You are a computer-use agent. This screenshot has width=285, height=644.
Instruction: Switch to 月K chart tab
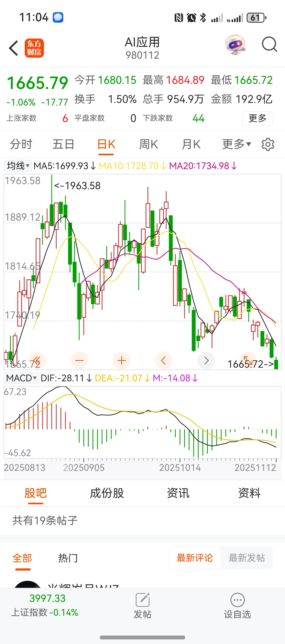point(191,144)
